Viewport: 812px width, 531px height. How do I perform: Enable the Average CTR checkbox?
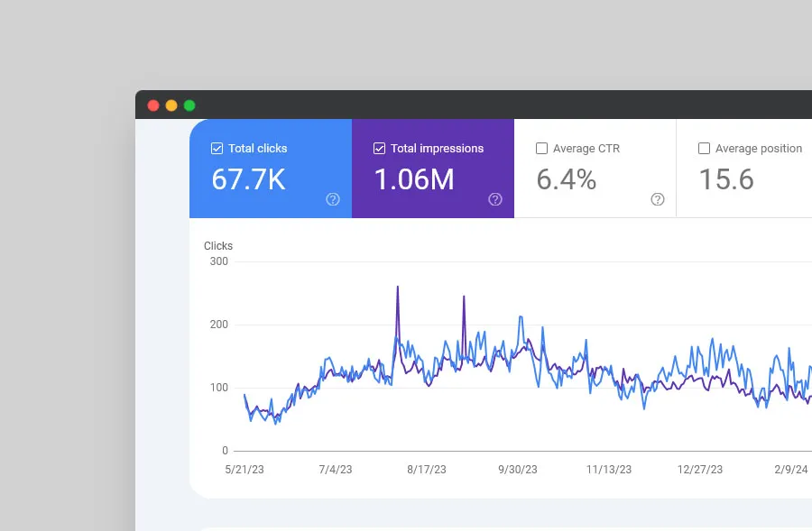point(541,148)
